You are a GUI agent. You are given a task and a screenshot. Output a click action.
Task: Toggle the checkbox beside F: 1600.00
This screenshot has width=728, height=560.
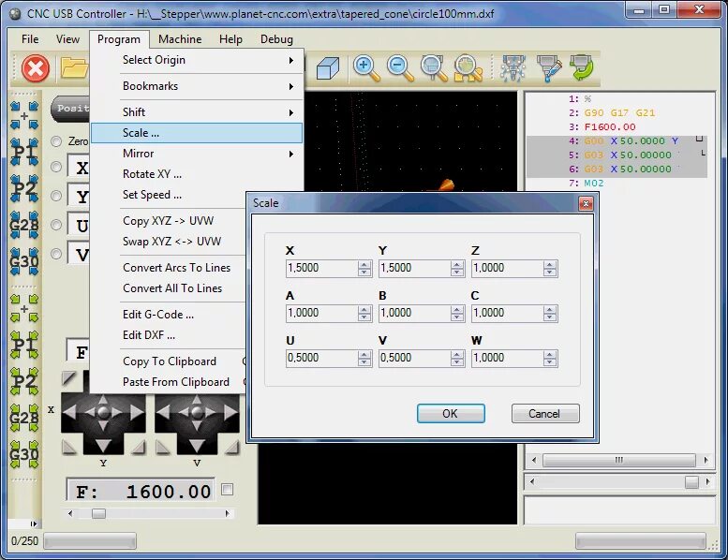coord(227,490)
